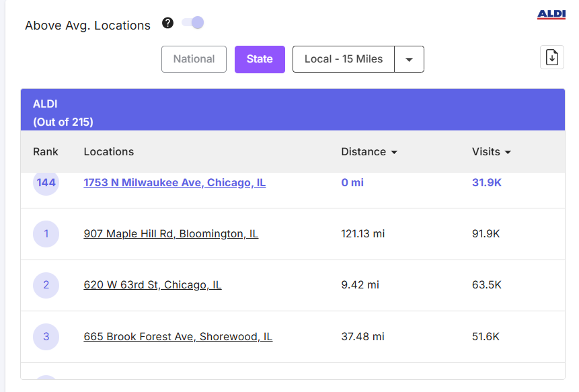Click the 63.5K visits value
Image resolution: width=579 pixels, height=392 pixels.
tap(487, 285)
